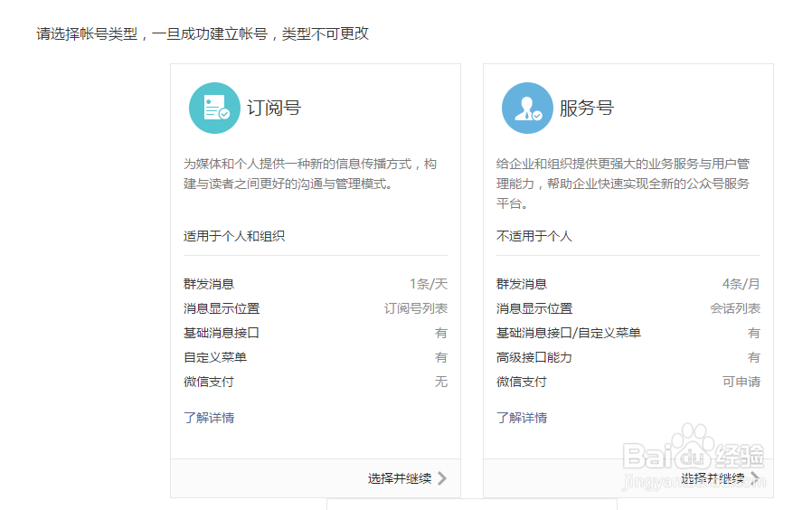This screenshot has width=812, height=510.
Task: Click the 订阅号 description paragraph
Action: coord(310,174)
